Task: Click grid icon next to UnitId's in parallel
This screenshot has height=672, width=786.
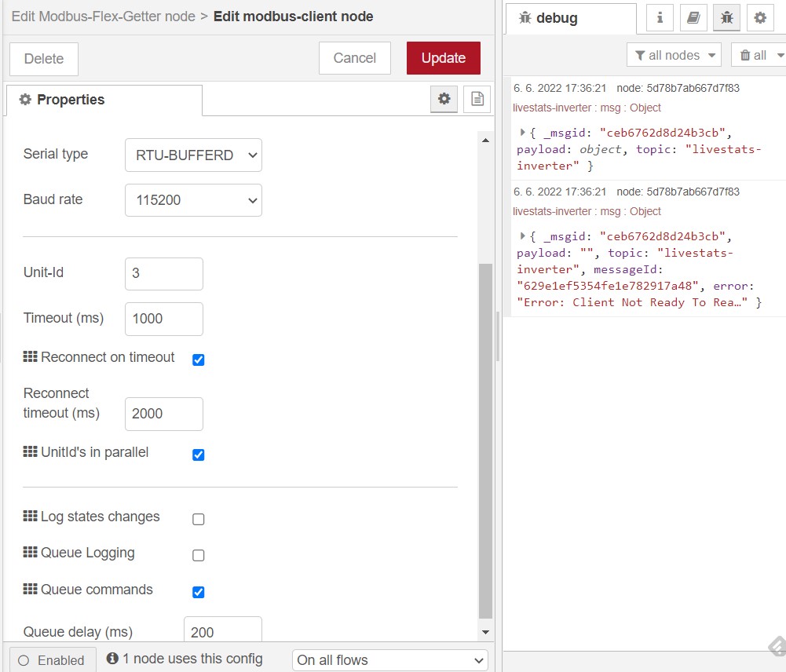Action: click(x=30, y=451)
